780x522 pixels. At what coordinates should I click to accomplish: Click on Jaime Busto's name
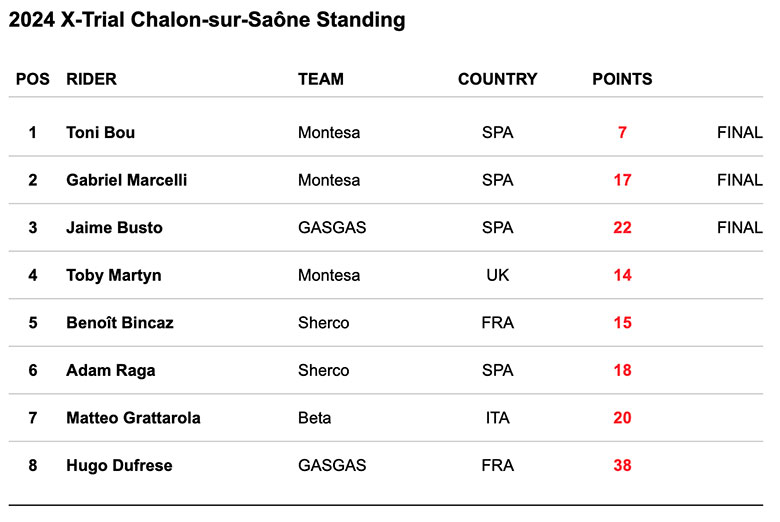tap(114, 227)
